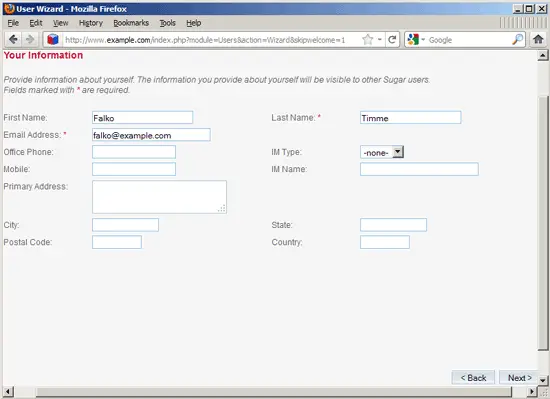
Task: Click the horizontal scrollbar thumb
Action: coord(274,391)
